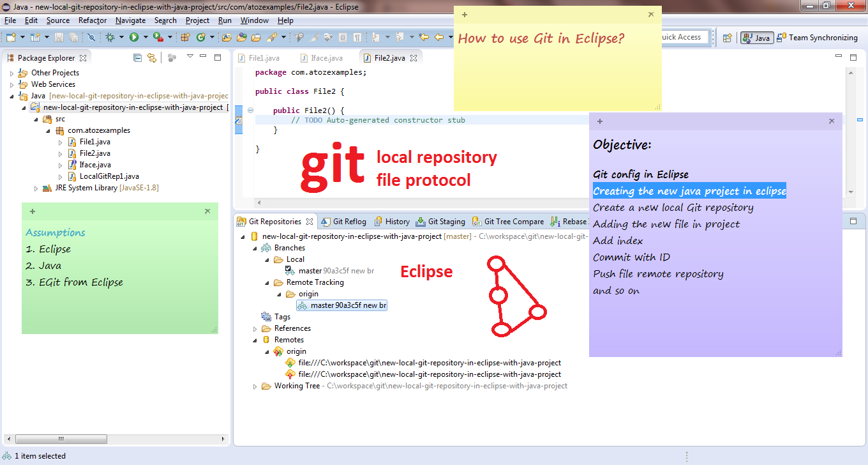Close the purple Objective sticky note
The height and width of the screenshot is (465, 868).
[832, 121]
